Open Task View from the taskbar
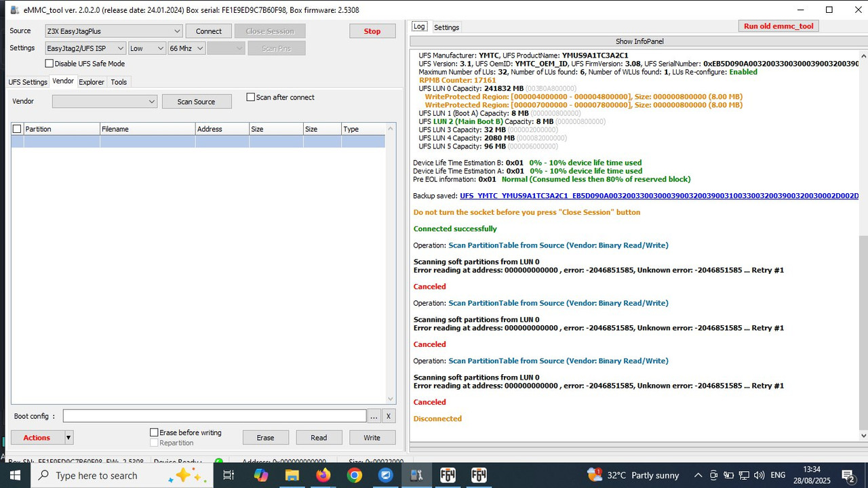 pos(229,475)
